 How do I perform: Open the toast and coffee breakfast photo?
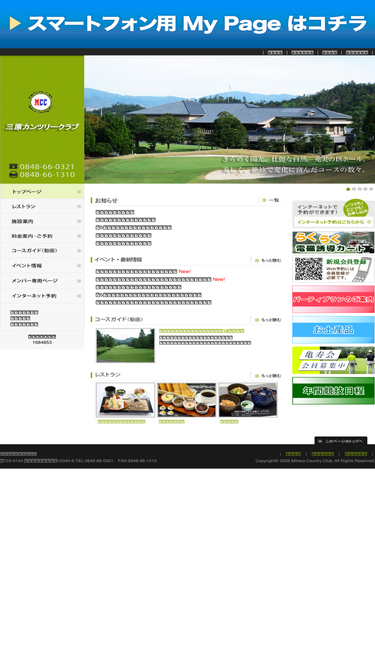coord(187,400)
